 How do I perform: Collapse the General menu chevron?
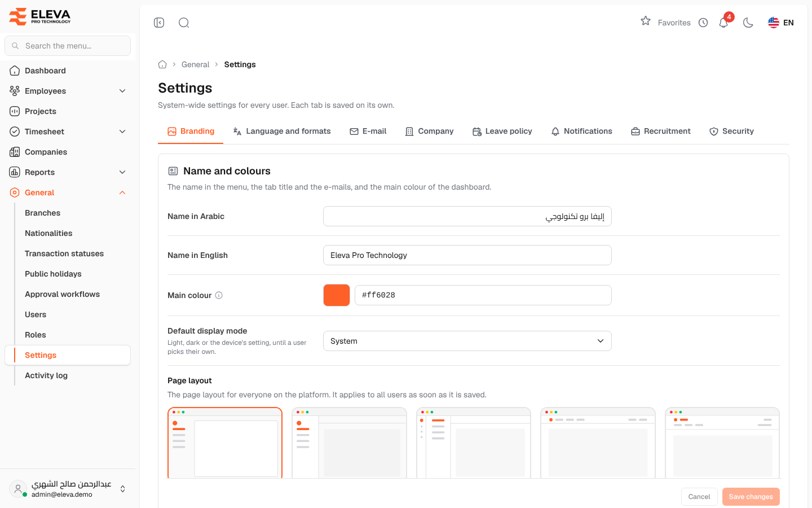coord(122,192)
